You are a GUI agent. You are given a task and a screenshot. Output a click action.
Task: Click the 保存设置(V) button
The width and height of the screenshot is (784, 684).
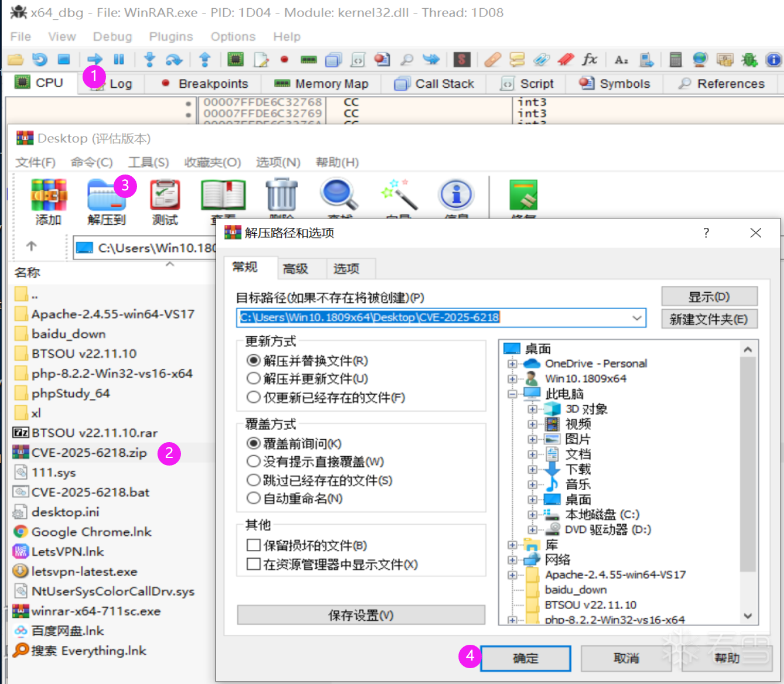pyautogui.click(x=361, y=615)
